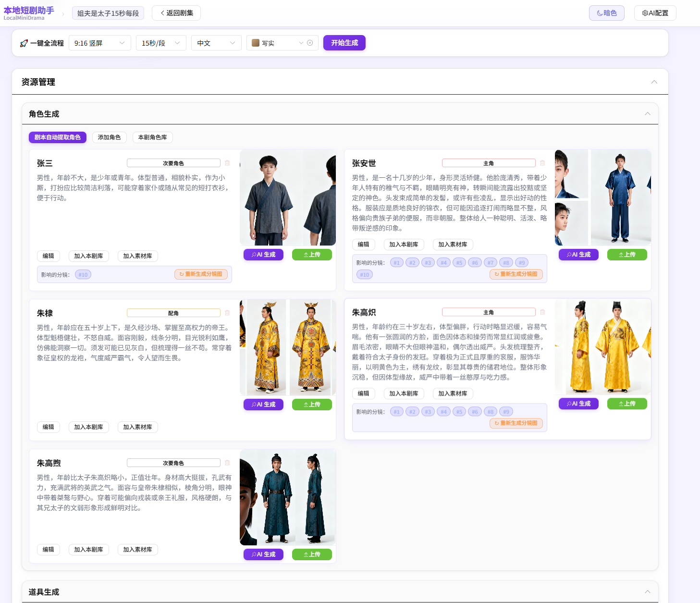700x603 pixels.
Task: Delete 张安世 via the trash icon
Action: click(x=542, y=163)
